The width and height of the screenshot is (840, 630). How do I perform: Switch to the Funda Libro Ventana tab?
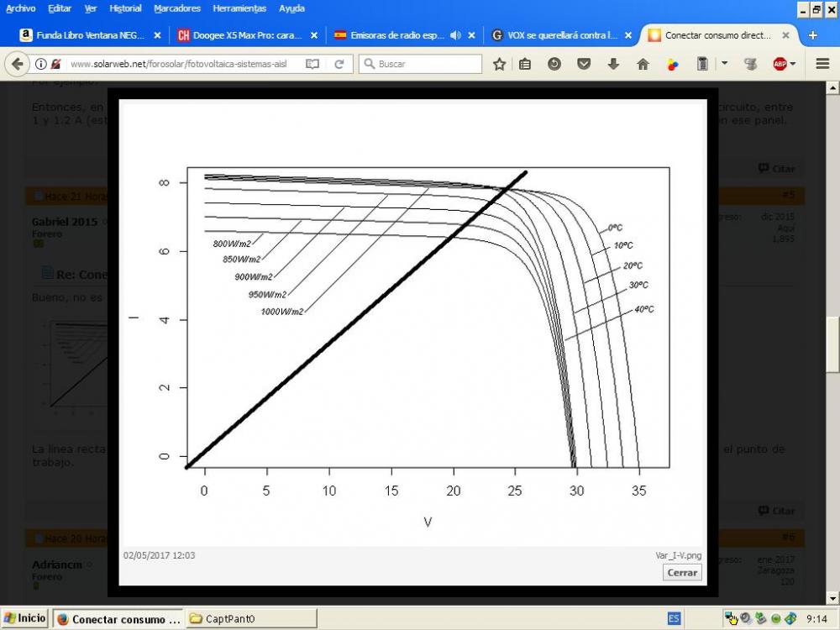tap(90, 35)
